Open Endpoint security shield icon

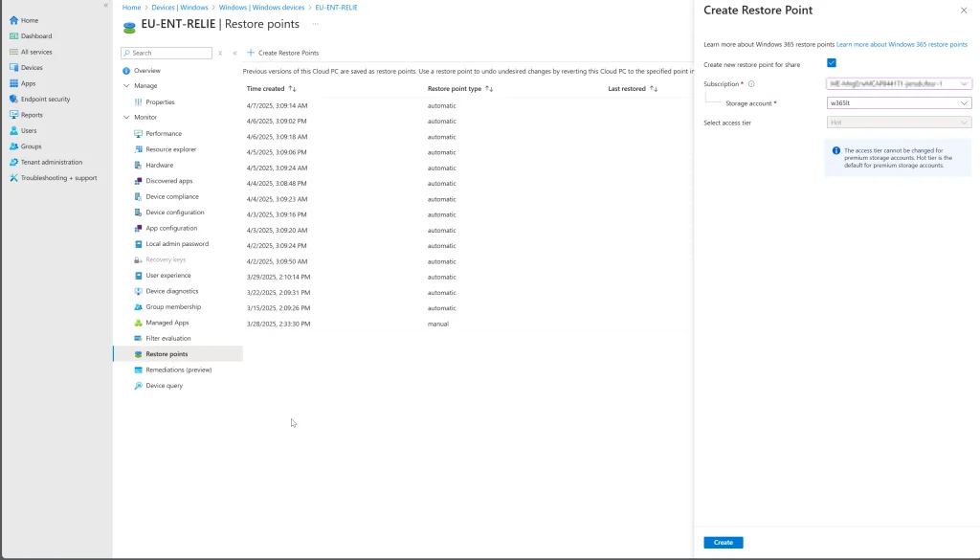(x=13, y=99)
